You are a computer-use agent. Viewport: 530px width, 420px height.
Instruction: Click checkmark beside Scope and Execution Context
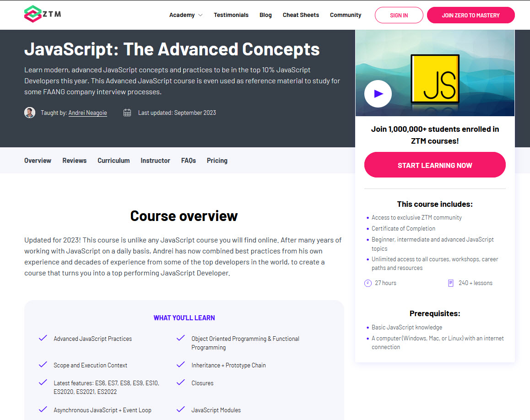(43, 365)
